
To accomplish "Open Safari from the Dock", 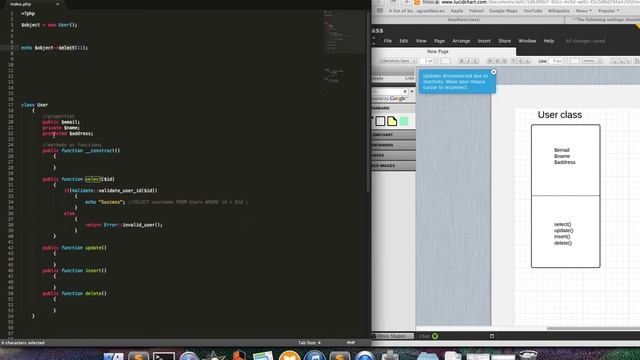I will point(189,356).
